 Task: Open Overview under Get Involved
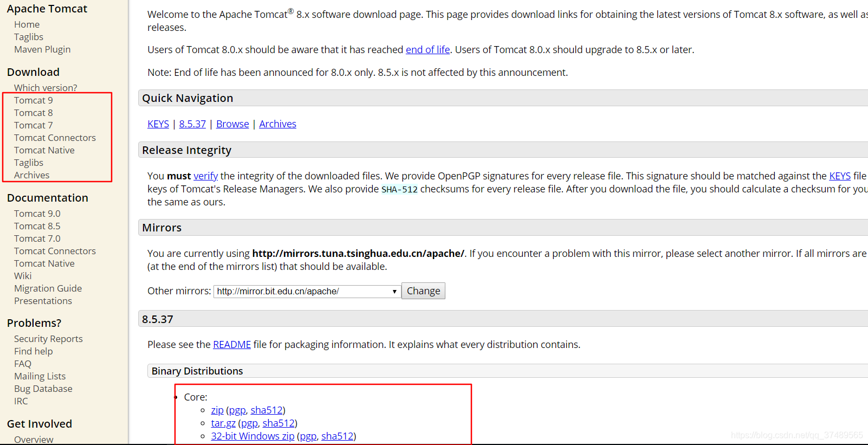pyautogui.click(x=34, y=440)
